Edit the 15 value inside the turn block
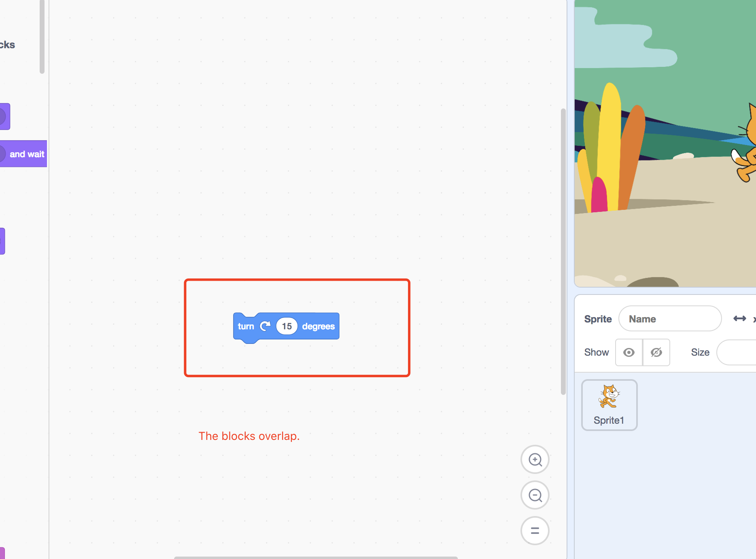 click(x=287, y=326)
